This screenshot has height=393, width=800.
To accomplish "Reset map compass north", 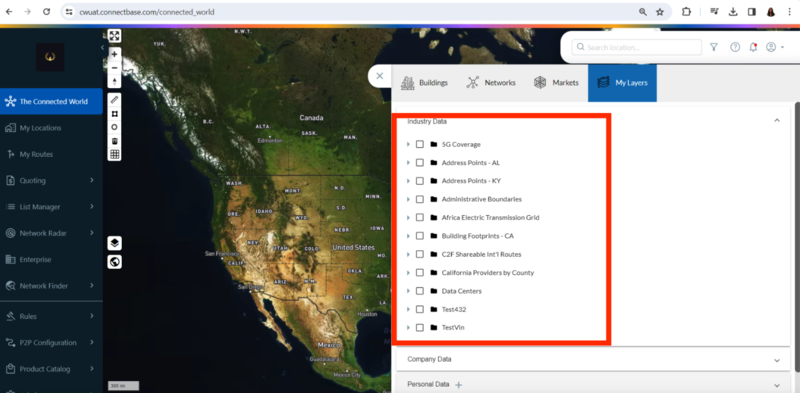I will click(115, 82).
